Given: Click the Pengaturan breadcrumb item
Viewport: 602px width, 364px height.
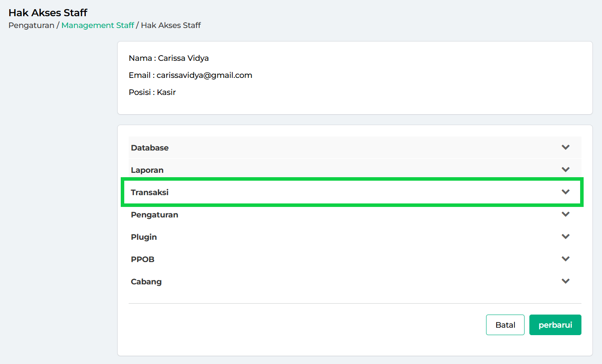Looking at the screenshot, I should tap(31, 25).
